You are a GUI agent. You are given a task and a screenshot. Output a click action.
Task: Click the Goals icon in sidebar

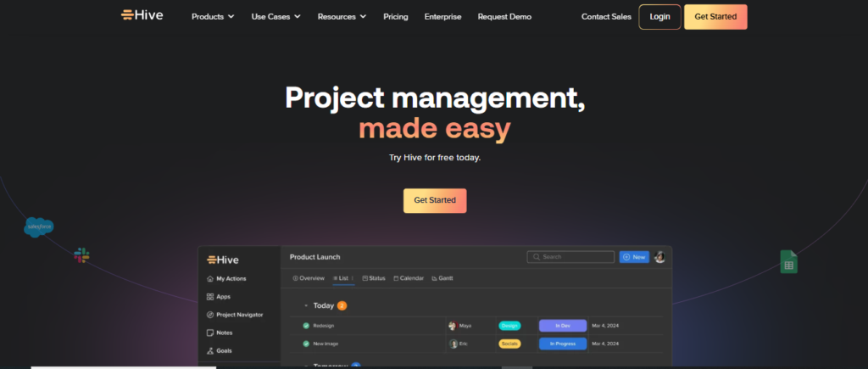(210, 350)
